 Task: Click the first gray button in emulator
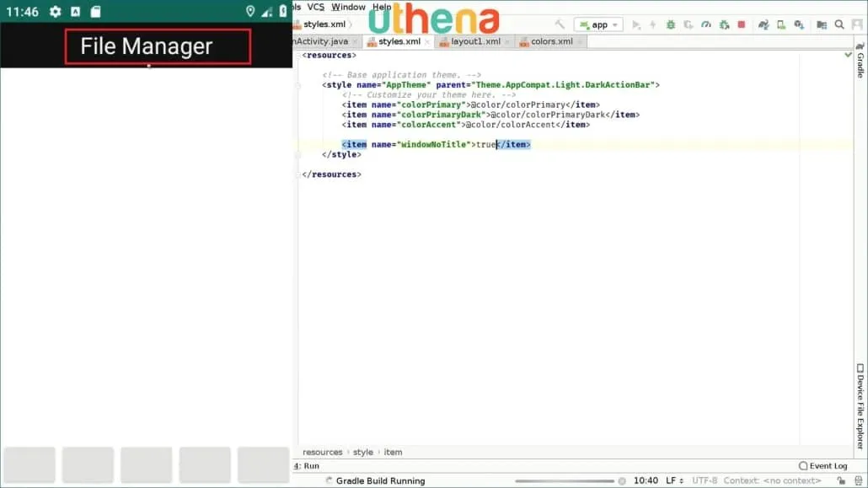pyautogui.click(x=29, y=464)
